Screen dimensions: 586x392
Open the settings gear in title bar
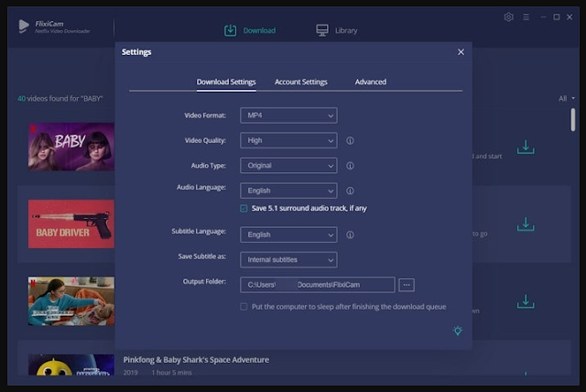click(x=508, y=17)
